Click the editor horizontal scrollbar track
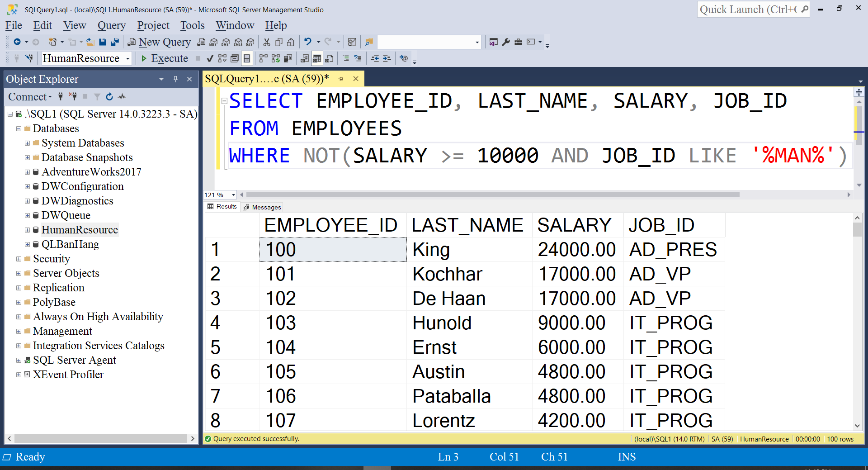 [x=791, y=195]
